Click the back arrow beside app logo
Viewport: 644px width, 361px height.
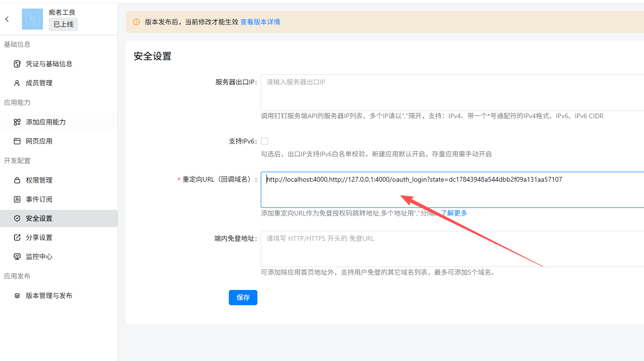[x=7, y=19]
